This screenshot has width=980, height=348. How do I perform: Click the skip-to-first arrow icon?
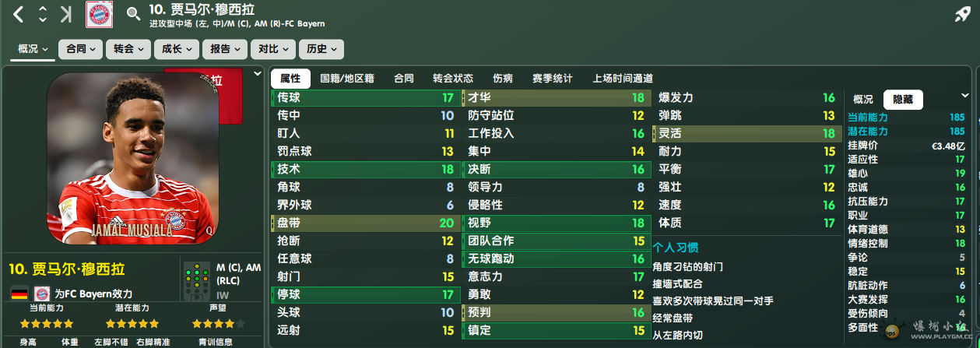[66, 14]
